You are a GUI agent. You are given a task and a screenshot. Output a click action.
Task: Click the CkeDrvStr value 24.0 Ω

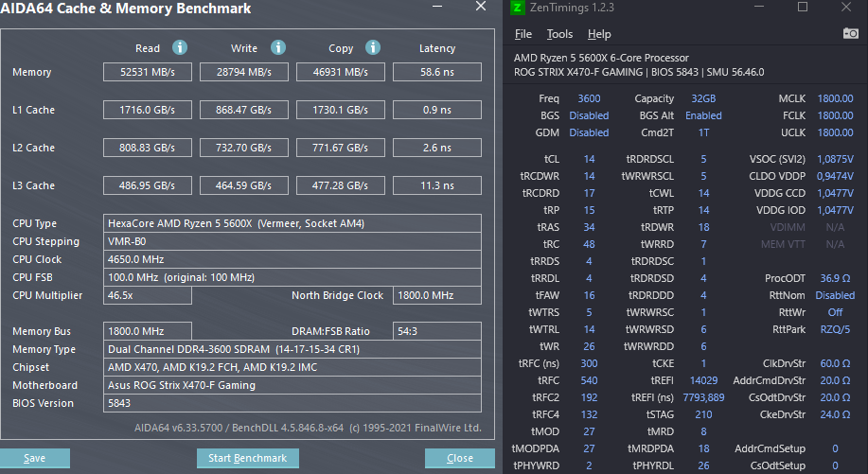835,414
